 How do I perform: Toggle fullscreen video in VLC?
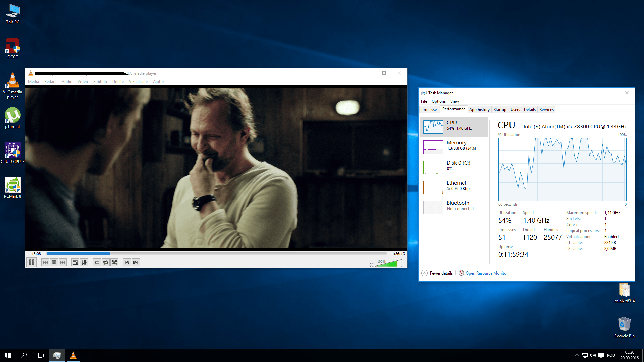(75, 262)
